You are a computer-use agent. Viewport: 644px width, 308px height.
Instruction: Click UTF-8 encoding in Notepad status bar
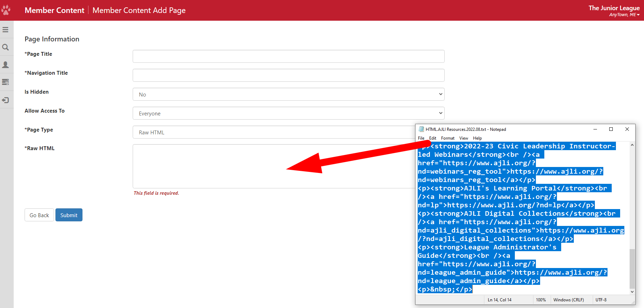click(x=601, y=300)
